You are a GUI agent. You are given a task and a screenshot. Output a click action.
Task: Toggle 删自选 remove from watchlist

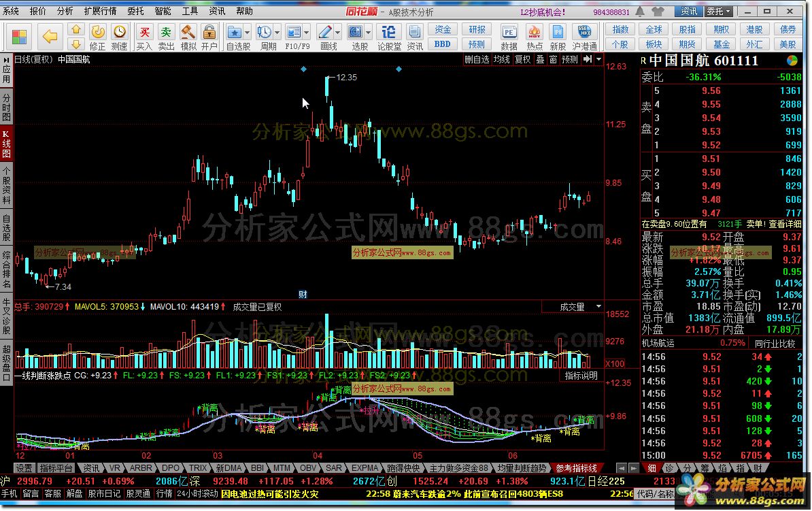pyautogui.click(x=477, y=60)
